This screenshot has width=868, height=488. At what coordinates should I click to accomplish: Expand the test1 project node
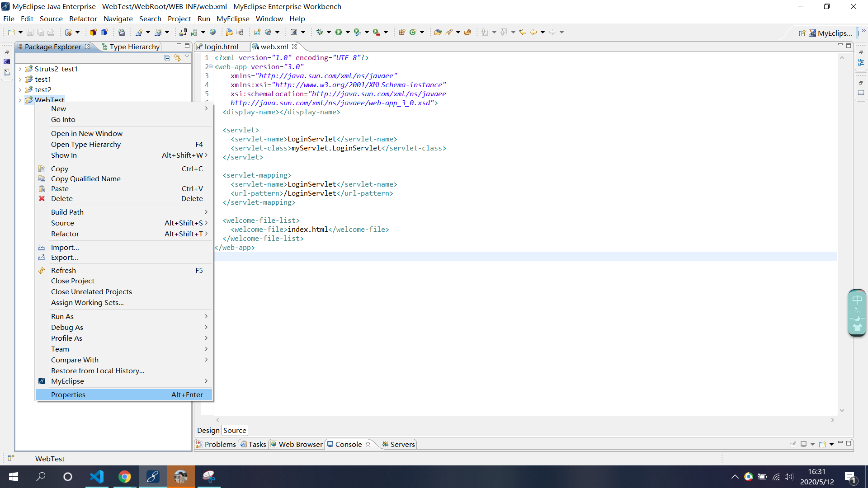[x=20, y=80]
